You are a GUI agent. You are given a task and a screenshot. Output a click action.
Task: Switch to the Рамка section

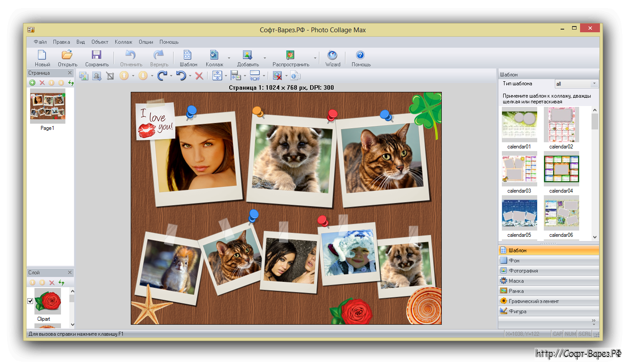(548, 291)
